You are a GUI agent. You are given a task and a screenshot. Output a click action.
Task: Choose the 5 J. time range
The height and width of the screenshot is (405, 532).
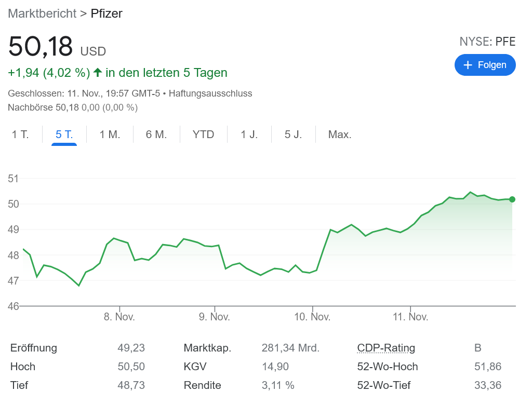[293, 135]
